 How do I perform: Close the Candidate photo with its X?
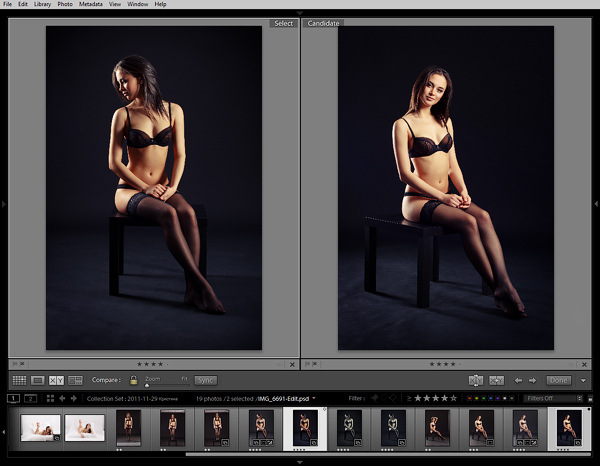coord(584,365)
